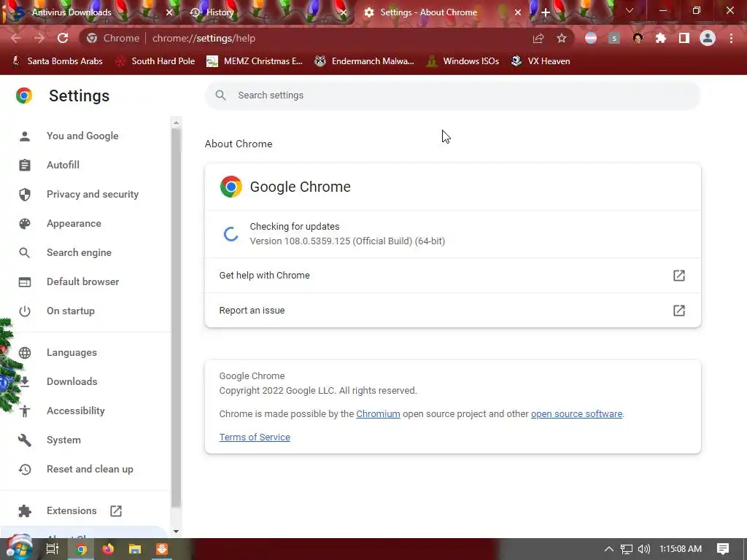The width and height of the screenshot is (747, 560).
Task: Open Languages settings
Action: (x=71, y=352)
